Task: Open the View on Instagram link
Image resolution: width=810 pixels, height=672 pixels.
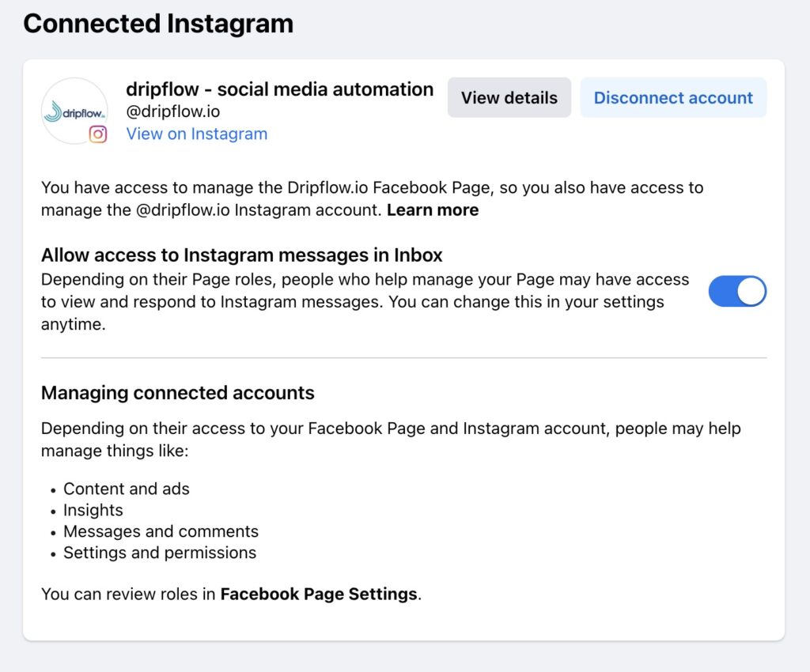Action: point(197,134)
